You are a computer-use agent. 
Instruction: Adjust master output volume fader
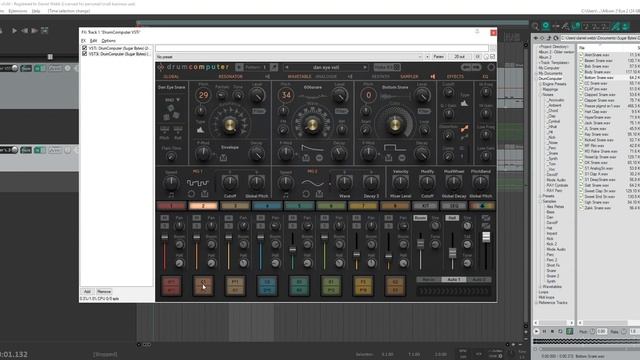point(486,237)
